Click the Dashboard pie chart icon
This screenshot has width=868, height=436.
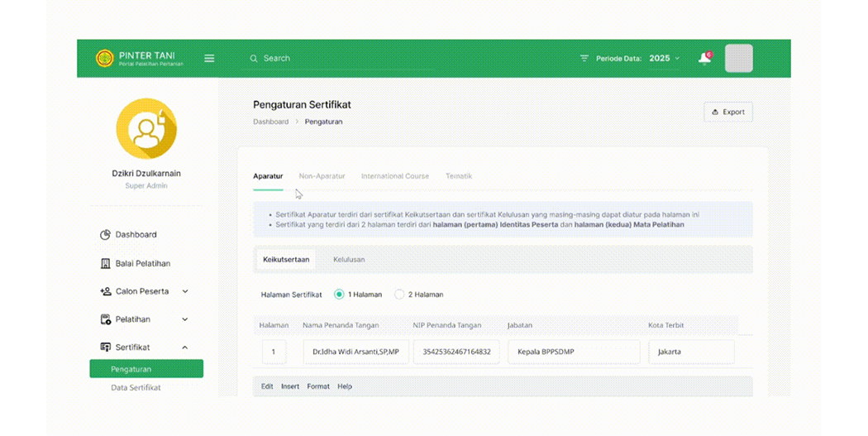(105, 235)
